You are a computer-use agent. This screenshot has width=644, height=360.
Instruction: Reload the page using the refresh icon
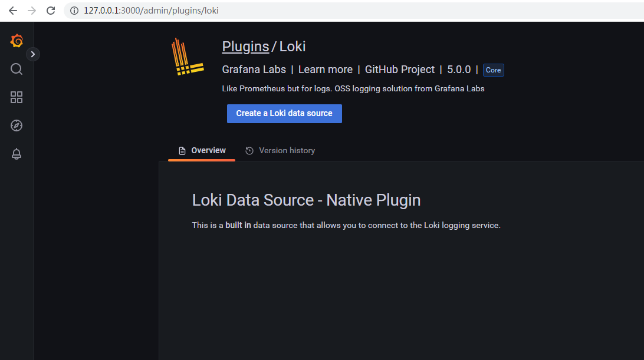(x=51, y=10)
